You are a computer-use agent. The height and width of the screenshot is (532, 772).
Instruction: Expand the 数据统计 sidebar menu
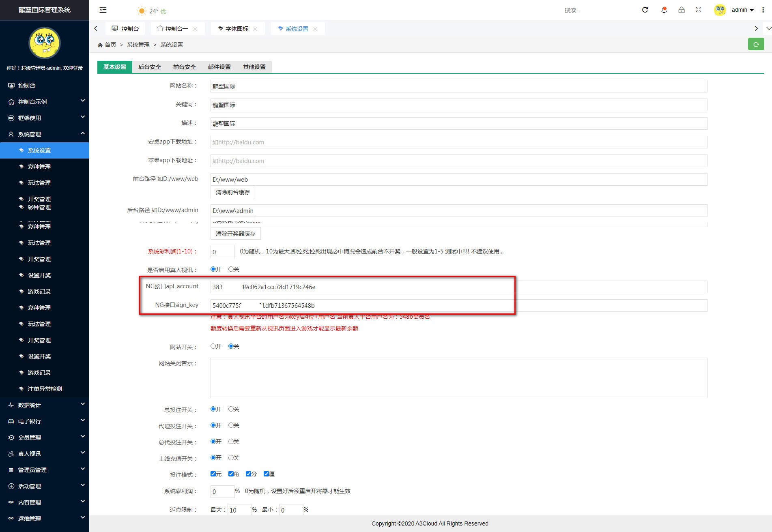coord(45,405)
